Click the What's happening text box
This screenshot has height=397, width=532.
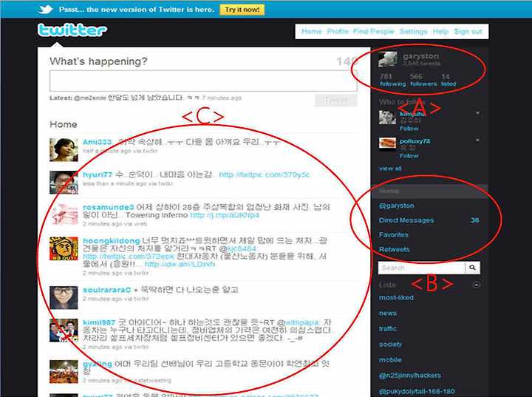(x=203, y=81)
